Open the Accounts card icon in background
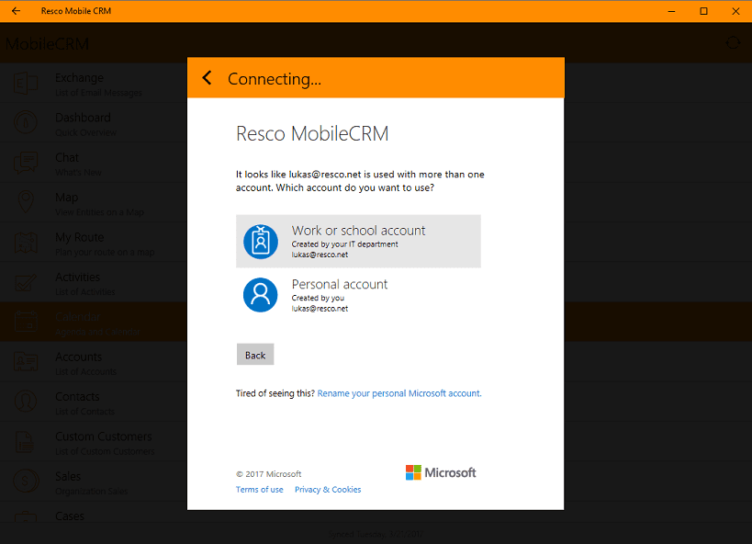The height and width of the screenshot is (544, 752). coord(26,362)
